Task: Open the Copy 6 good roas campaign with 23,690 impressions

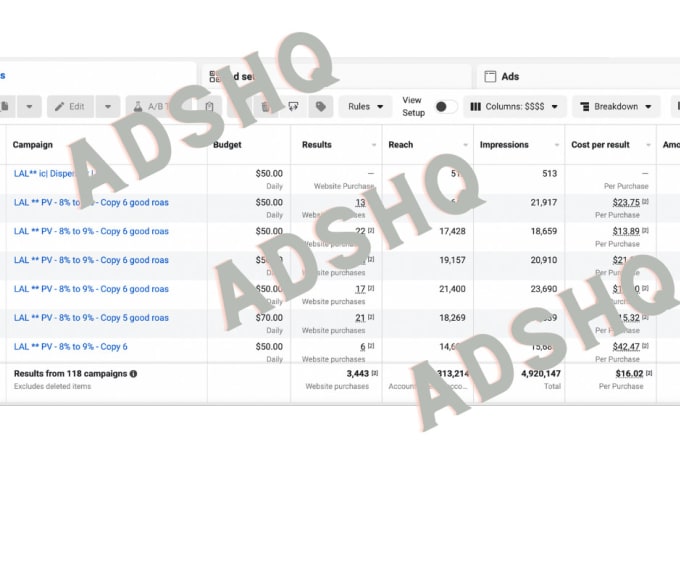Action: click(x=91, y=289)
